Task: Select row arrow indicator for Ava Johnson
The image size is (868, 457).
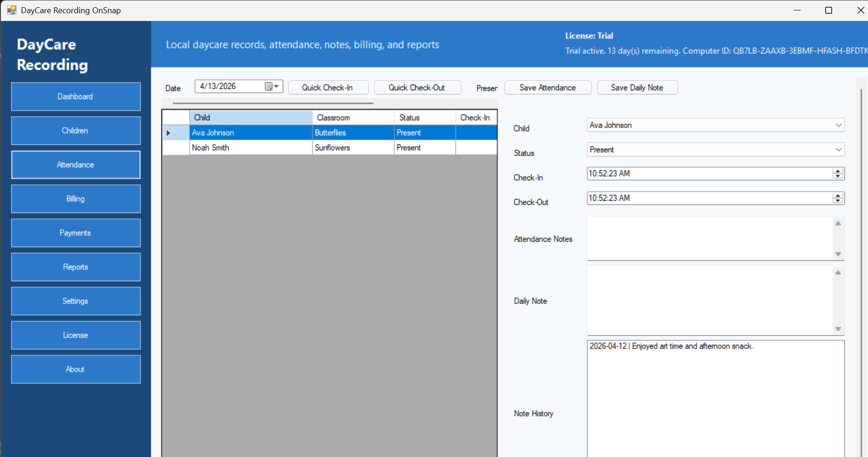Action: point(169,133)
